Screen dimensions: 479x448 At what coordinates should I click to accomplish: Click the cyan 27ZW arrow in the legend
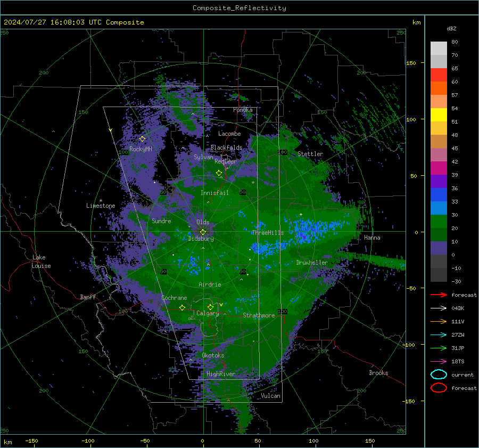(439, 335)
